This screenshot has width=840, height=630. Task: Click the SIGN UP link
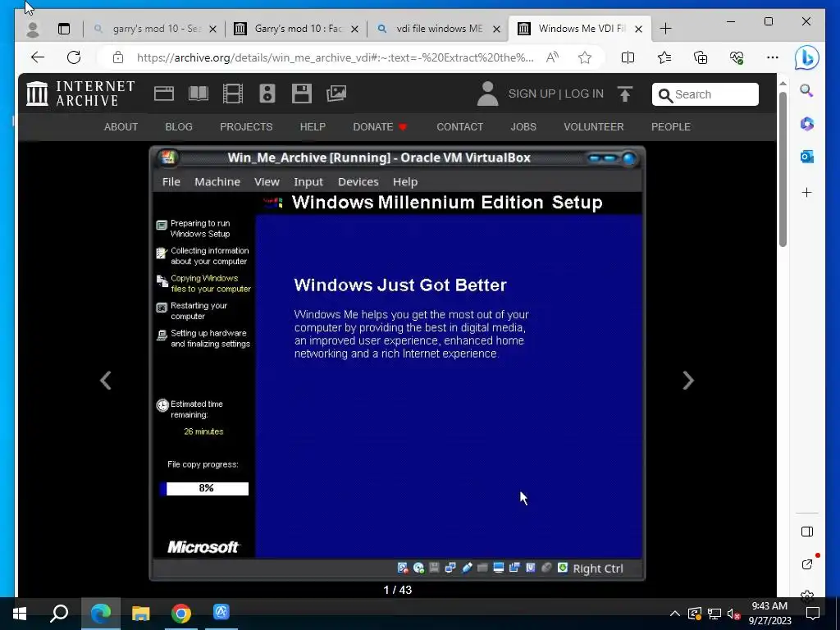point(532,94)
